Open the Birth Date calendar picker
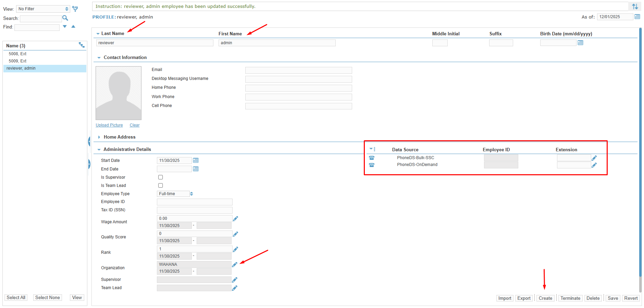The height and width of the screenshot is (308, 644). [580, 43]
